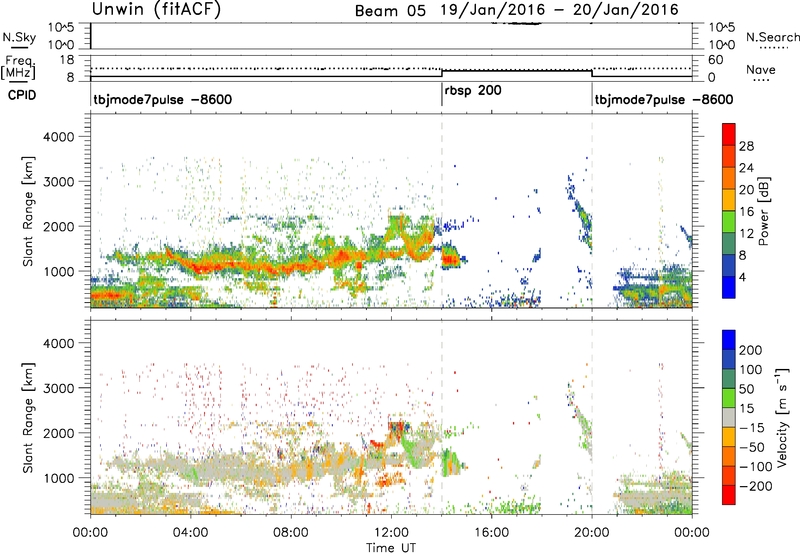Select the Velocity segment between -50 and -100
The height and width of the screenshot is (554, 800).
pos(729,457)
